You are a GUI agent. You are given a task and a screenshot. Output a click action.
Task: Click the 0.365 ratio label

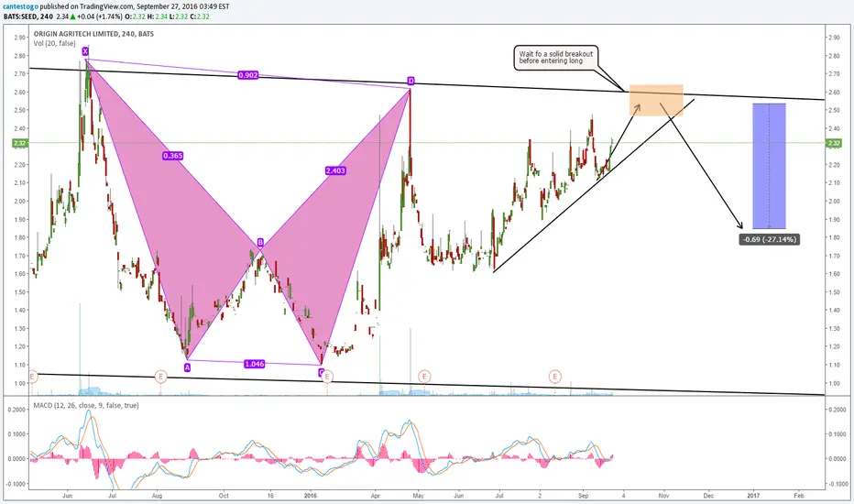pos(172,156)
